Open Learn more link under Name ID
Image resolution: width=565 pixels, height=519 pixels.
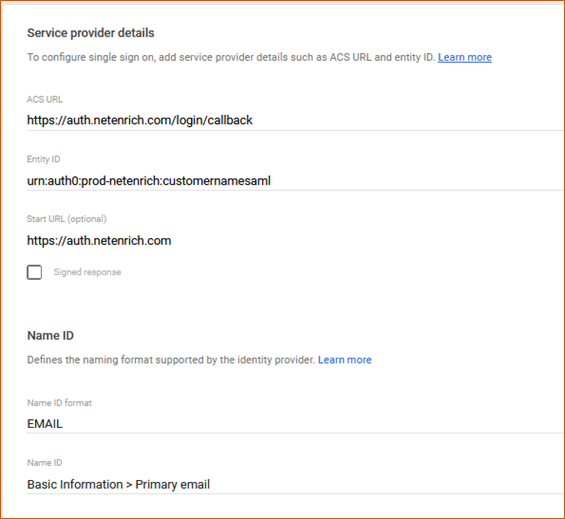344,360
